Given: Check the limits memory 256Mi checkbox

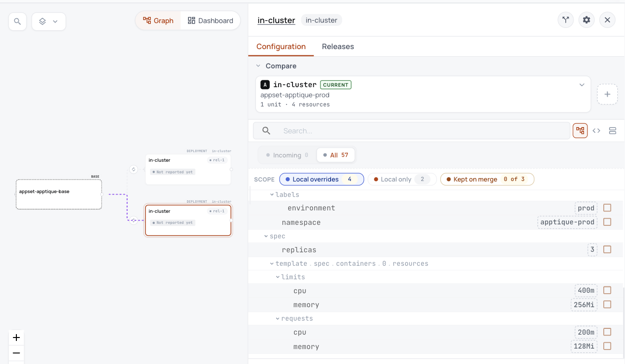Looking at the screenshot, I should (x=607, y=304).
